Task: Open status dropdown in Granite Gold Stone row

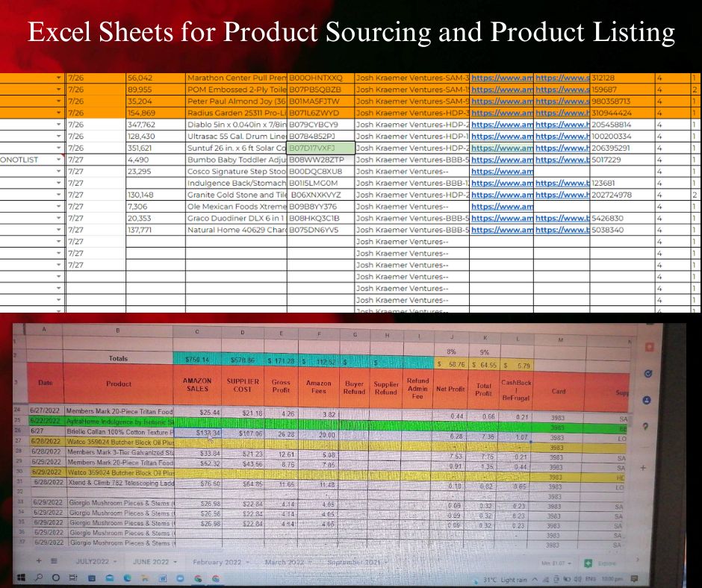Action: (59, 195)
